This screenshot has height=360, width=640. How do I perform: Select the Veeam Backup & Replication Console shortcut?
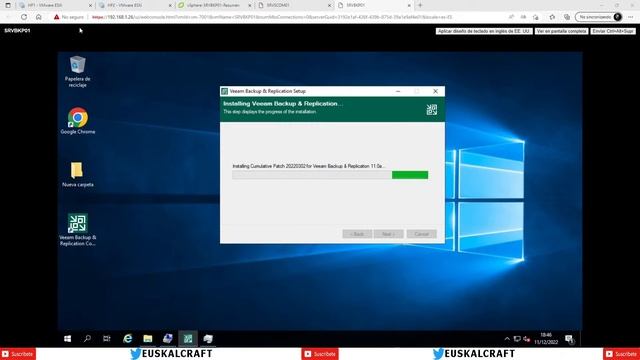78,229
